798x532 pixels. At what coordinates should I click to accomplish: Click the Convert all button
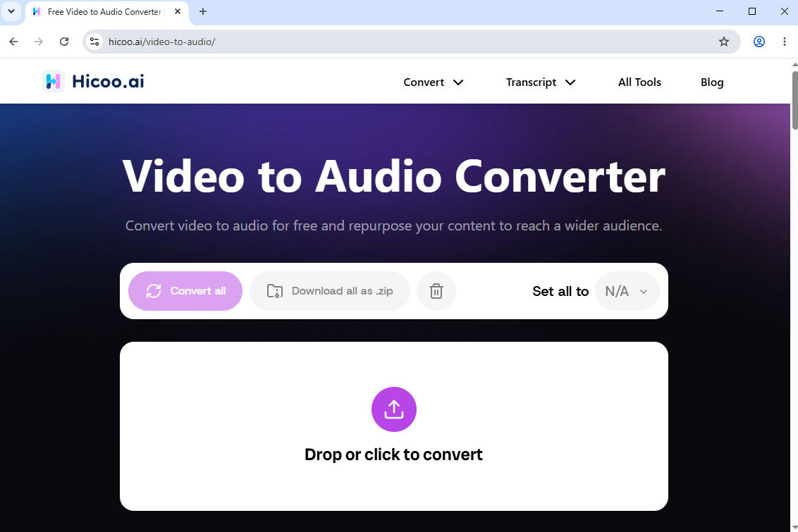coord(185,291)
